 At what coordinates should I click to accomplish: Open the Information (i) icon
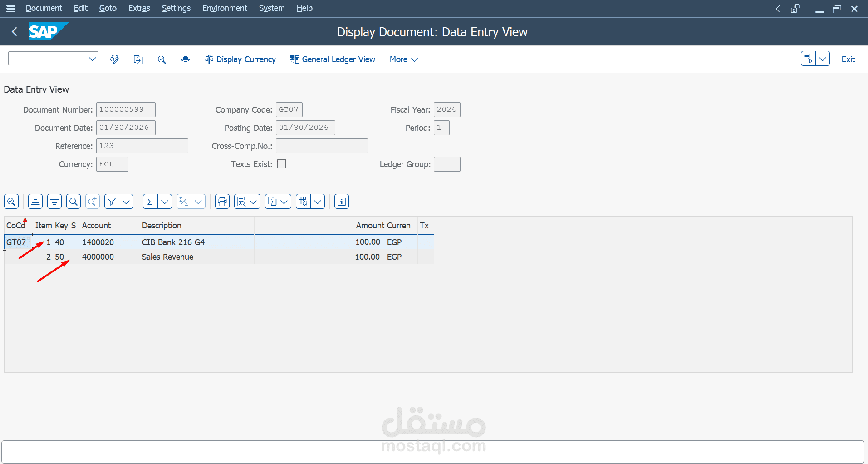(341, 201)
